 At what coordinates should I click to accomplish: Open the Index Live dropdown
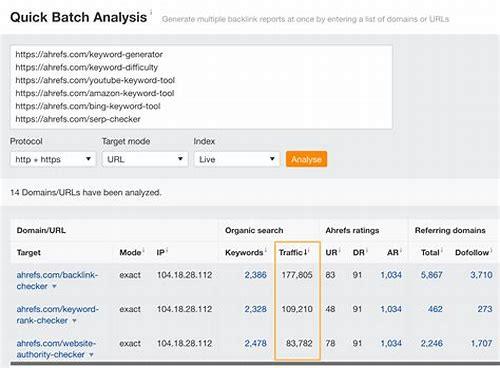pos(237,159)
